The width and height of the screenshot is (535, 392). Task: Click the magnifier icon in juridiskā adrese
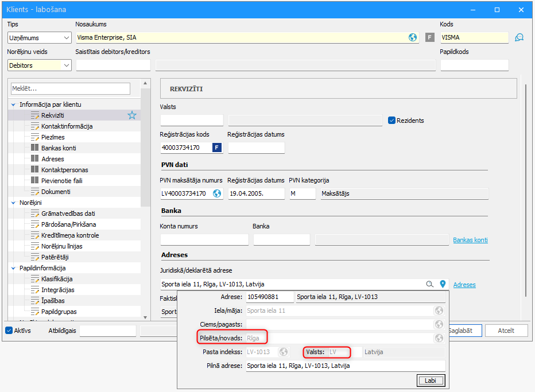[429, 284]
